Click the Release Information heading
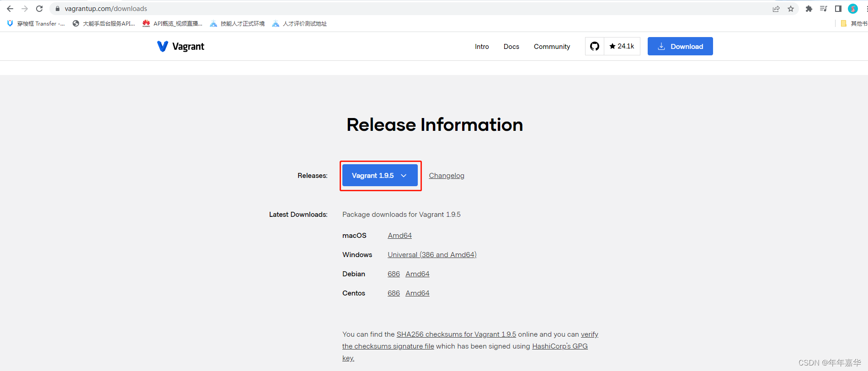This screenshot has height=371, width=868. pyautogui.click(x=435, y=124)
